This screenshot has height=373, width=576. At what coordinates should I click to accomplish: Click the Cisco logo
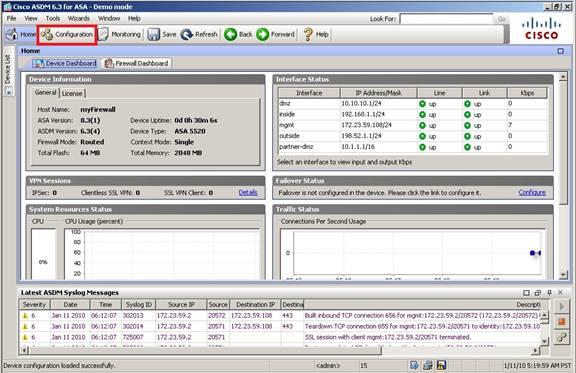541,29
